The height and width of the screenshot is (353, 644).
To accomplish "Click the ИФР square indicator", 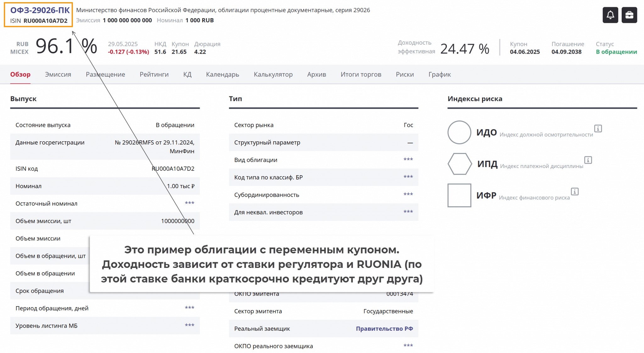I will coord(459,195).
